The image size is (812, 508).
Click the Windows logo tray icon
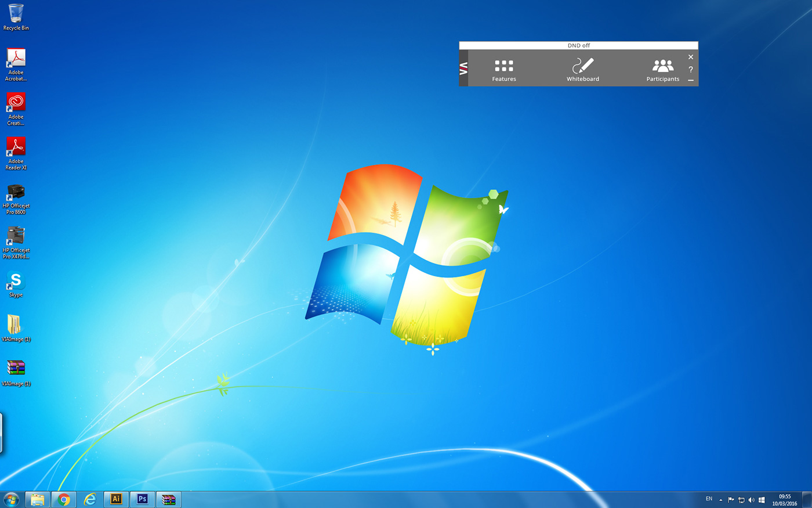coord(762,500)
